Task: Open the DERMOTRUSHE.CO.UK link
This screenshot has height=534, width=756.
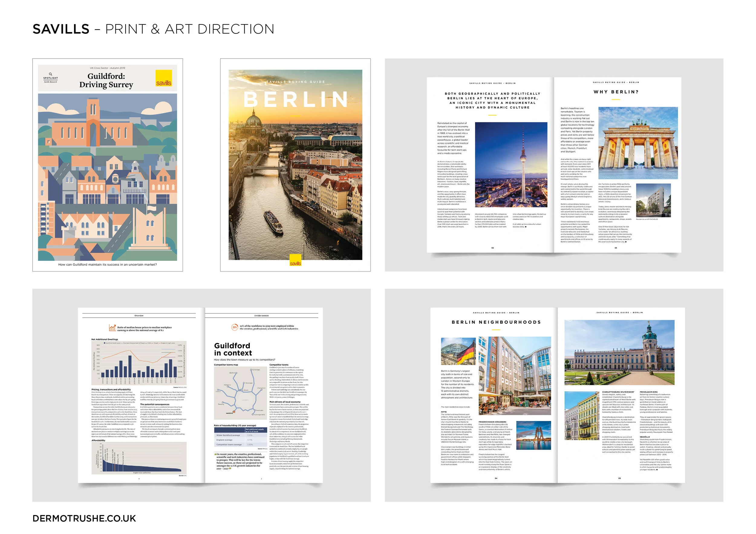Action: [84, 518]
